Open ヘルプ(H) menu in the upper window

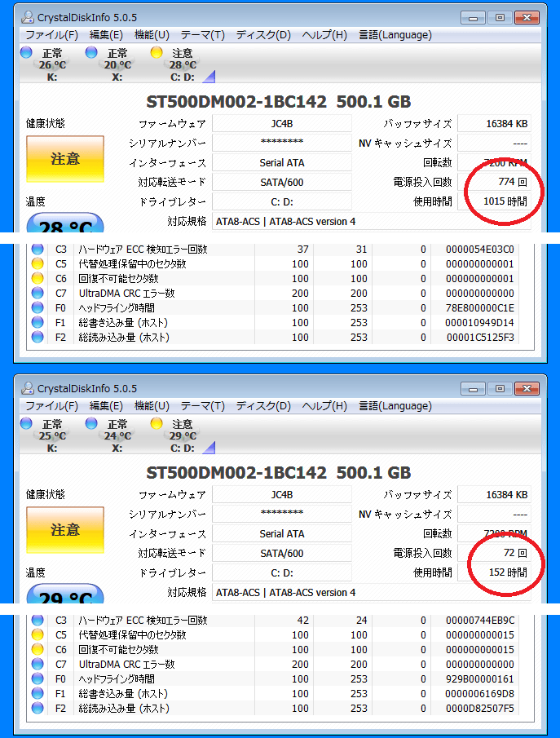(324, 35)
